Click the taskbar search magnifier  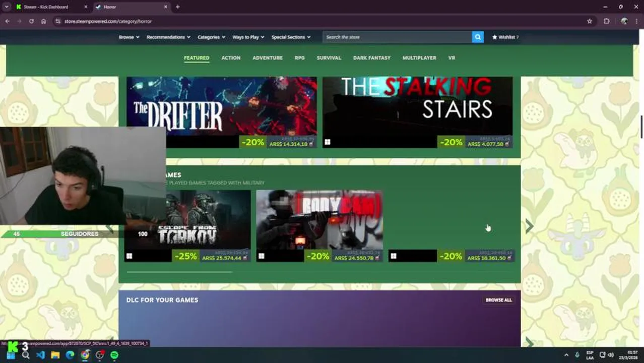26,355
